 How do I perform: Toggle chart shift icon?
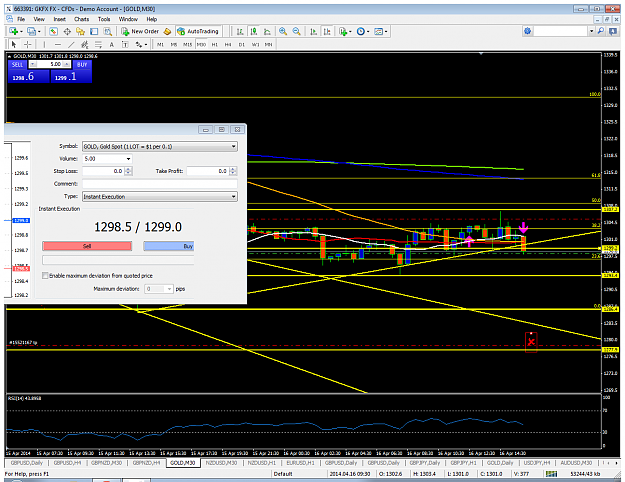(x=327, y=31)
